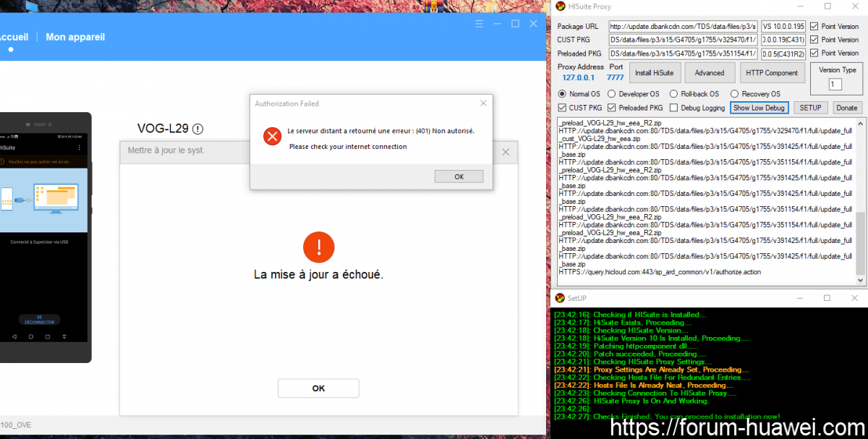Open the HiSuite hamburger menu icon
Image resolution: width=868 pixels, height=439 pixels.
[x=479, y=24]
